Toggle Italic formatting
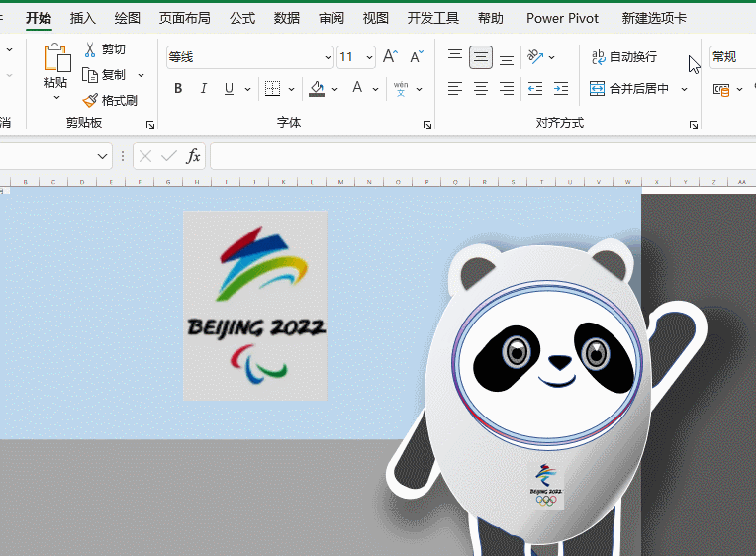756x556 pixels. [204, 89]
